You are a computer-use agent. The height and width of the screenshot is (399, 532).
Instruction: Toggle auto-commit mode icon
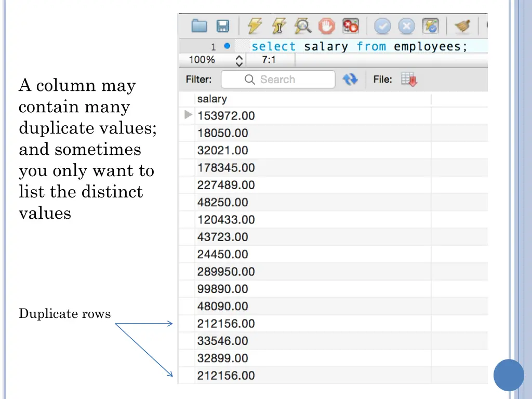(431, 26)
